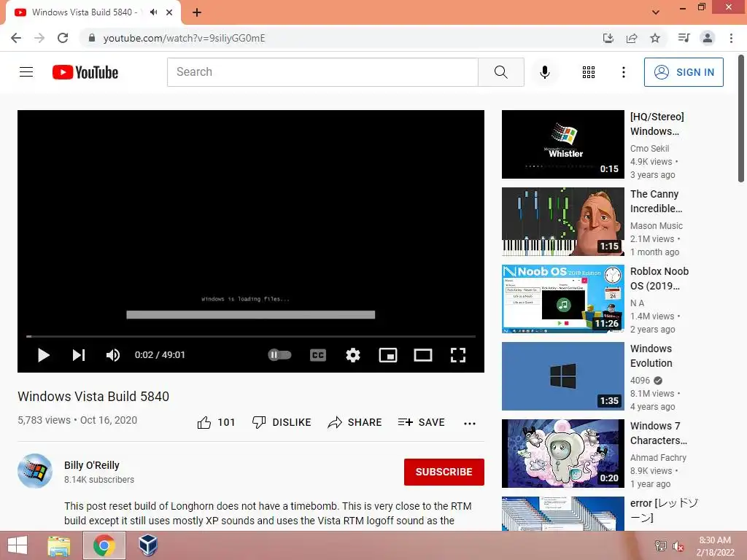Share the video
Image resolution: width=747 pixels, height=560 pixels.
coord(355,422)
